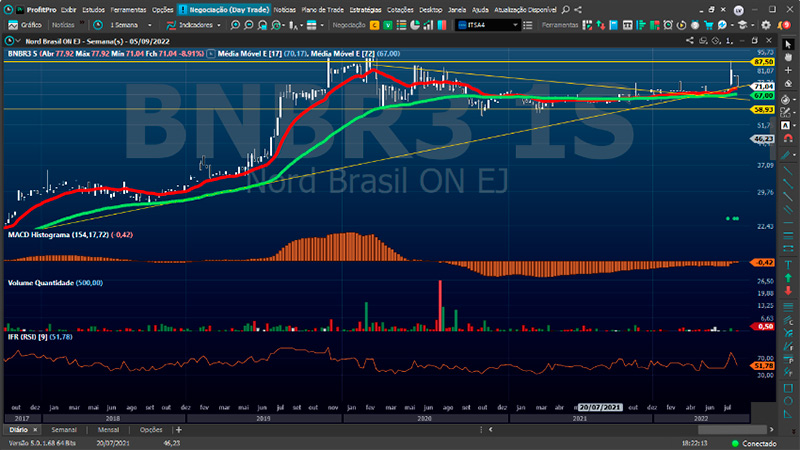Screen dimensions: 800x450
Task: Select the arrow cursor tool in right sidebar
Action: point(788,44)
